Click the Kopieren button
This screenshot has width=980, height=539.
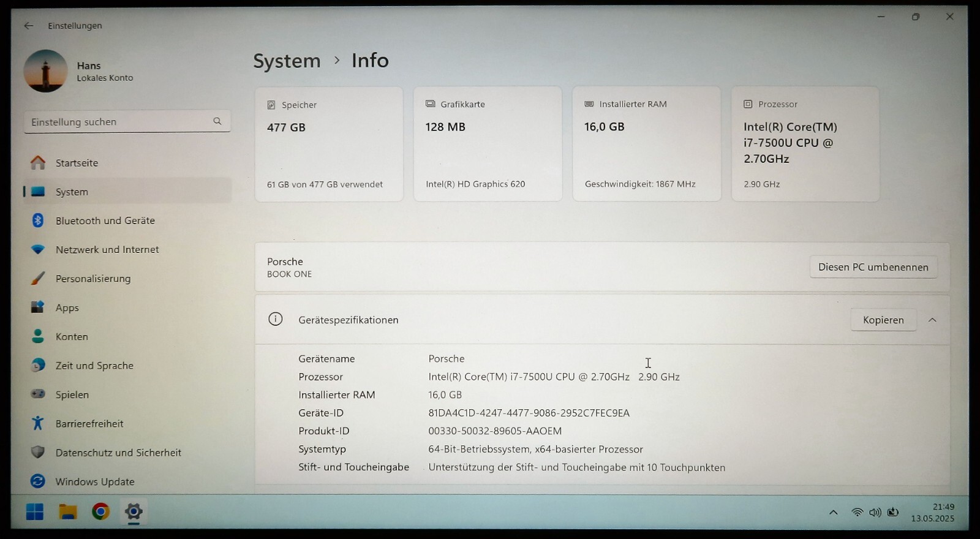[883, 320]
